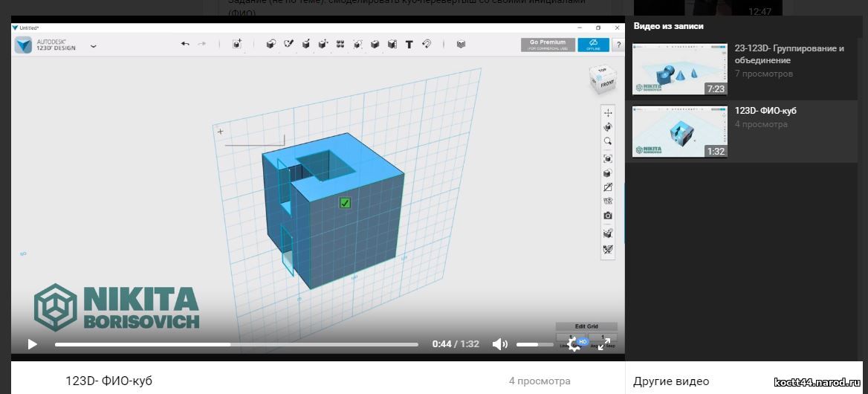Click the Offline cloud status button
Image resolution: width=868 pixels, height=394 pixels.
point(594,45)
